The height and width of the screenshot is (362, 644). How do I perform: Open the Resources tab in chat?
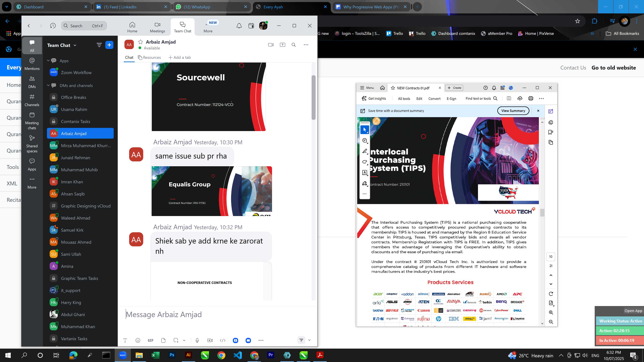149,57
